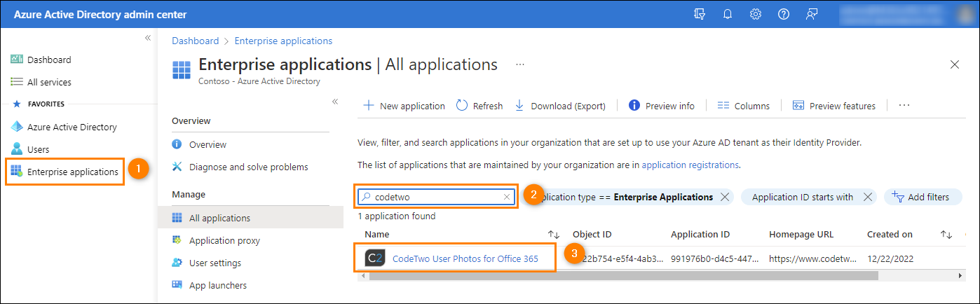The image size is (980, 304).
Task: Click New application button
Action: click(404, 106)
